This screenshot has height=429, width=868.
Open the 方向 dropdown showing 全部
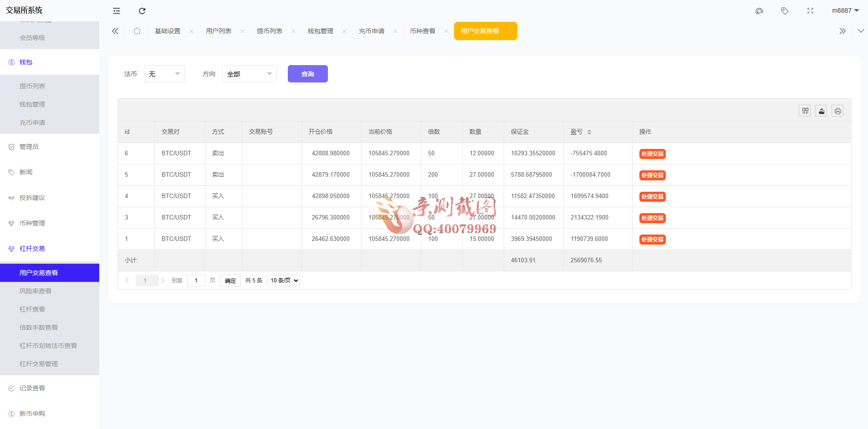coord(249,74)
